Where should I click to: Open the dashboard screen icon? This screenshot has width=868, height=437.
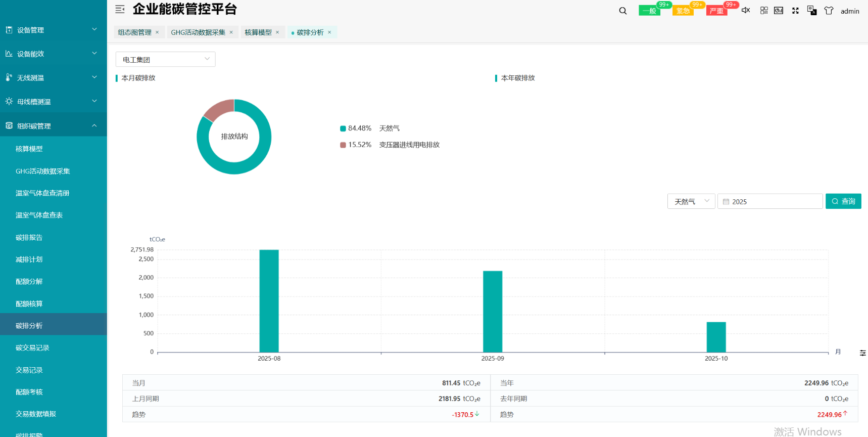pyautogui.click(x=779, y=10)
